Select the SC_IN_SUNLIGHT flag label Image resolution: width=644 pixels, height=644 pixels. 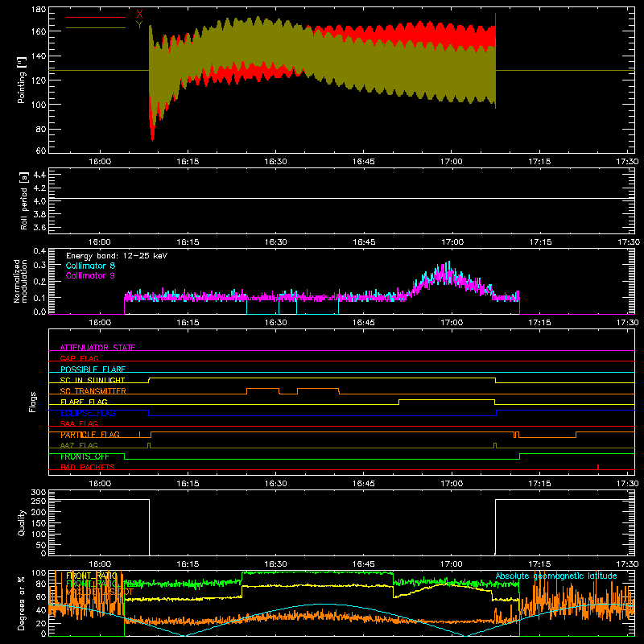click(93, 380)
